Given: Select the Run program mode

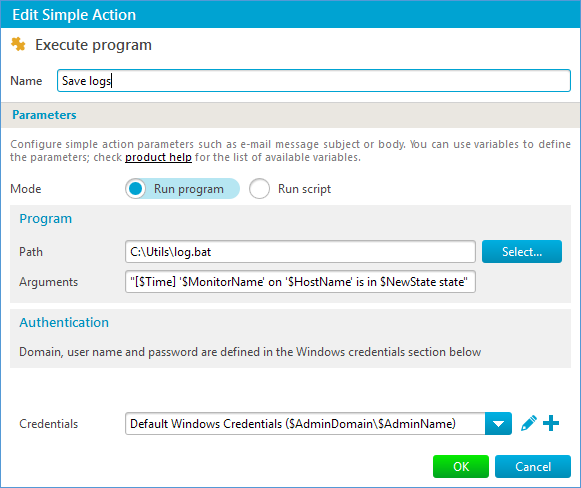Looking at the screenshot, I should 182,189.
